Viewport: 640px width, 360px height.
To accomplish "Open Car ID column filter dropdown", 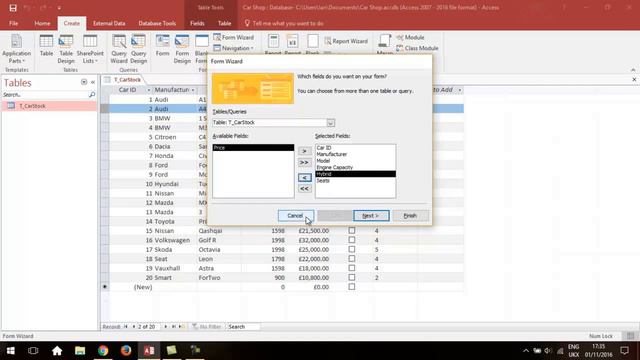I will click(149, 90).
